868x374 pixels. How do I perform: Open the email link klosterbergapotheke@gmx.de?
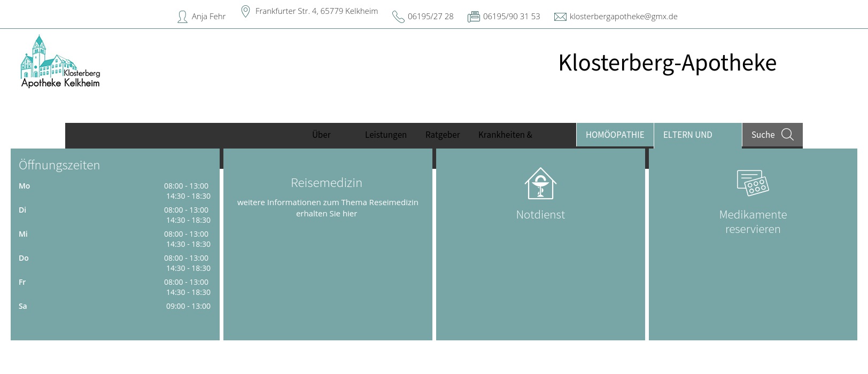[x=623, y=17]
